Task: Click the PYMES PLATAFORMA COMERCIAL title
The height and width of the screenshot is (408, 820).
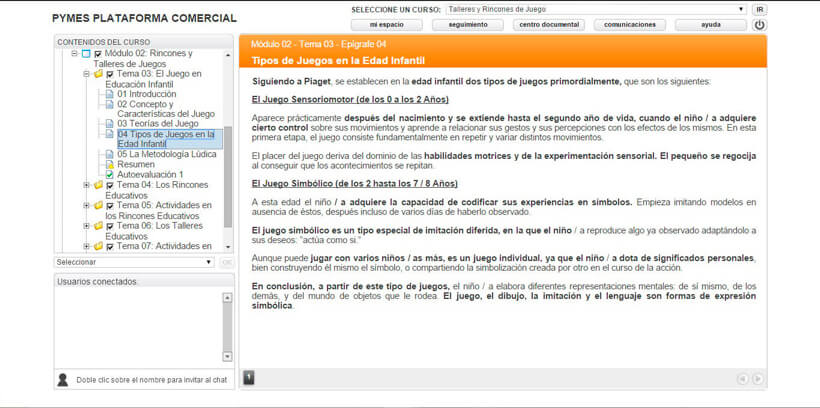Action: [144, 18]
